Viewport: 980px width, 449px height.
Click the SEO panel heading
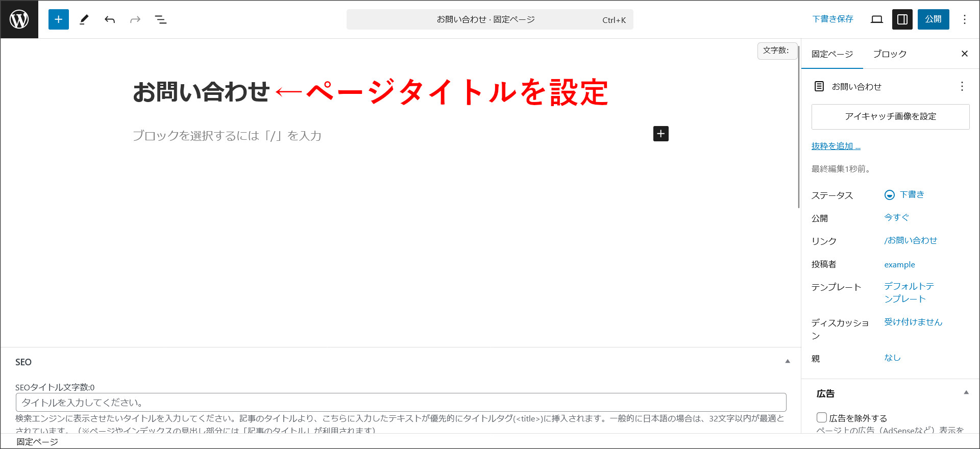(23, 362)
